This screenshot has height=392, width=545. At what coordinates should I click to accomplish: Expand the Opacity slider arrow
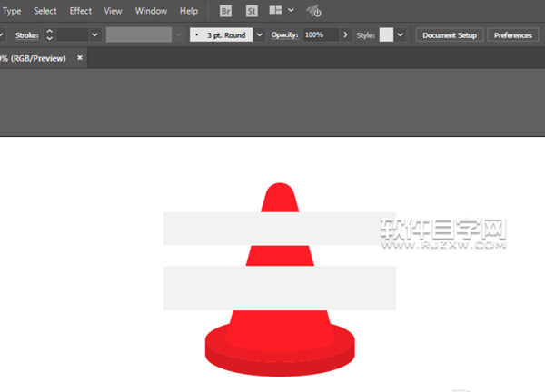coord(346,34)
